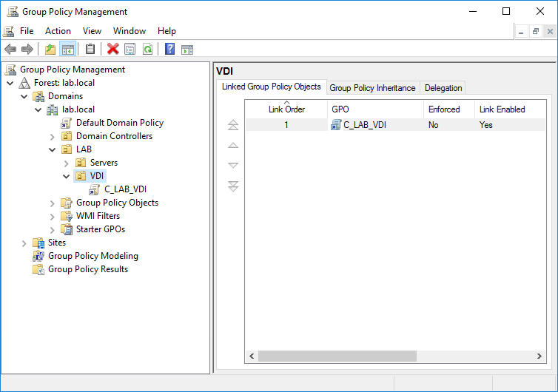The height and width of the screenshot is (392, 558).
Task: Click the red Delete toolbar icon
Action: click(112, 50)
